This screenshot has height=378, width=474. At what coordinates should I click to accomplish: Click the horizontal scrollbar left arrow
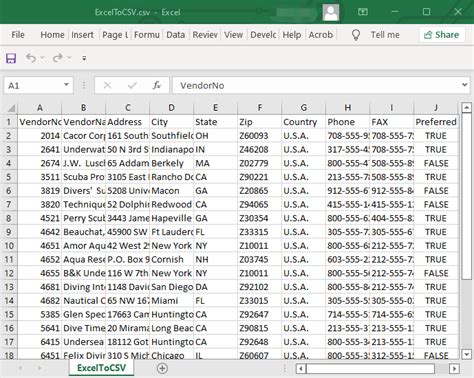tap(301, 369)
